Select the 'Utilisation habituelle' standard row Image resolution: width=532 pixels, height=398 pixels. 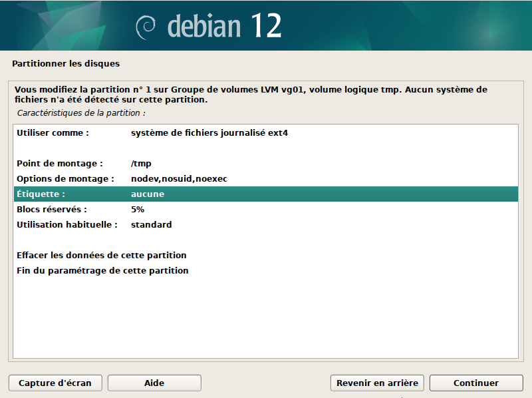tap(265, 224)
